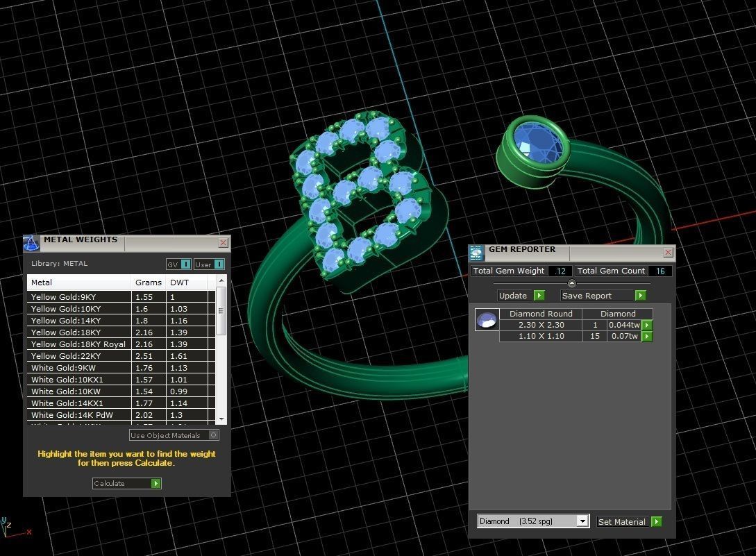Sort list by Grams column header
The width and height of the screenshot is (756, 556).
(149, 283)
